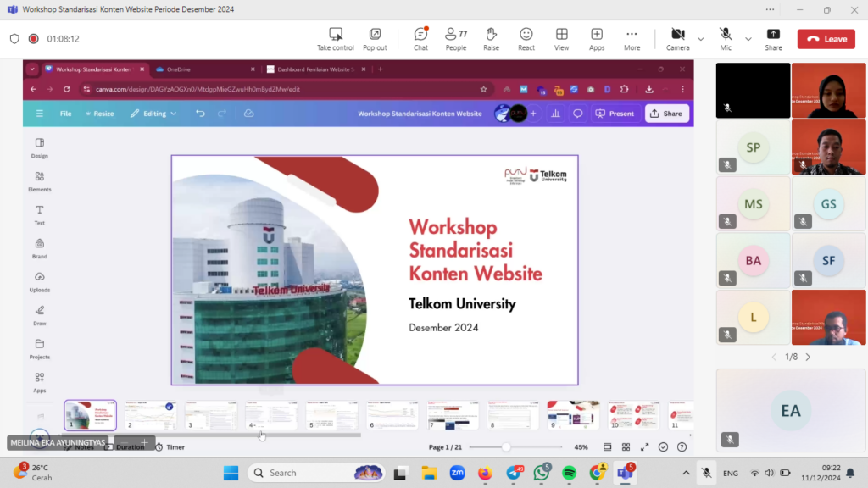Screen dimensions: 868x488
Task: Raise your hand in the meeting
Action: pyautogui.click(x=491, y=38)
